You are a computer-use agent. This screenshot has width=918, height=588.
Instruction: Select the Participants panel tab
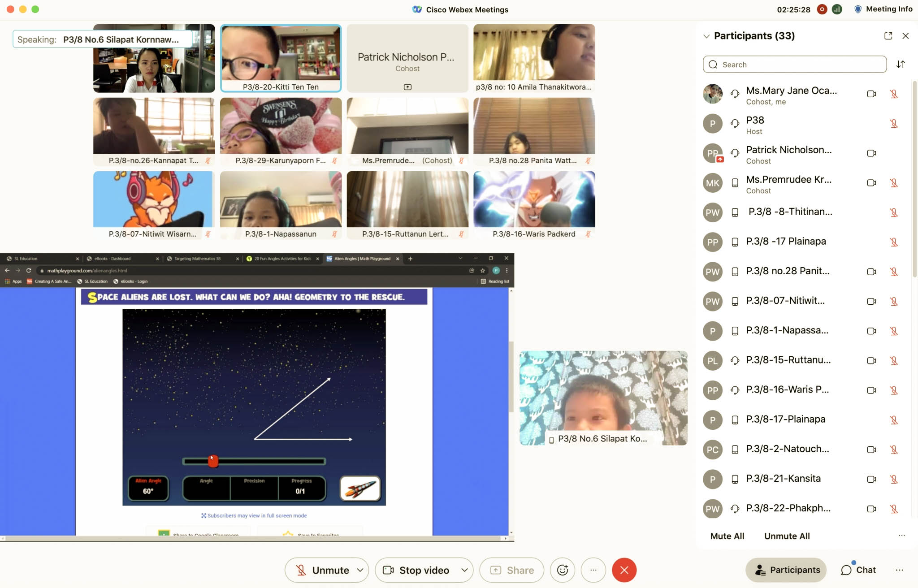(786, 570)
